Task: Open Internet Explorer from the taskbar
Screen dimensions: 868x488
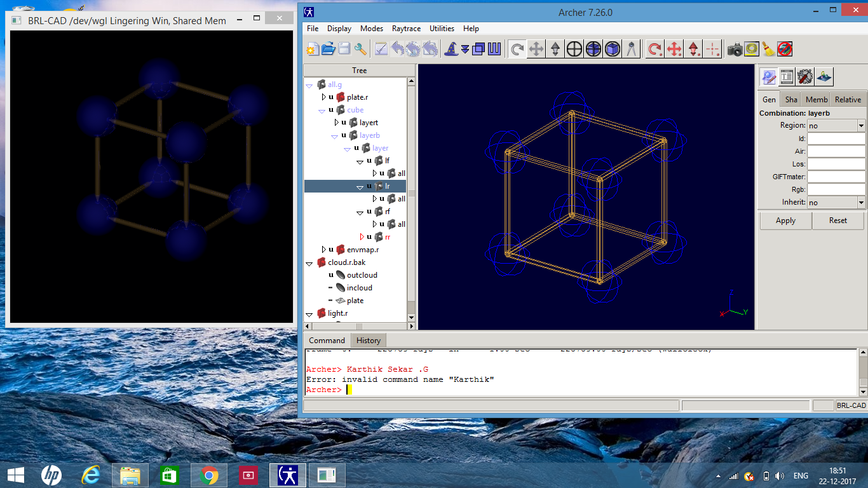Action: pos(91,475)
